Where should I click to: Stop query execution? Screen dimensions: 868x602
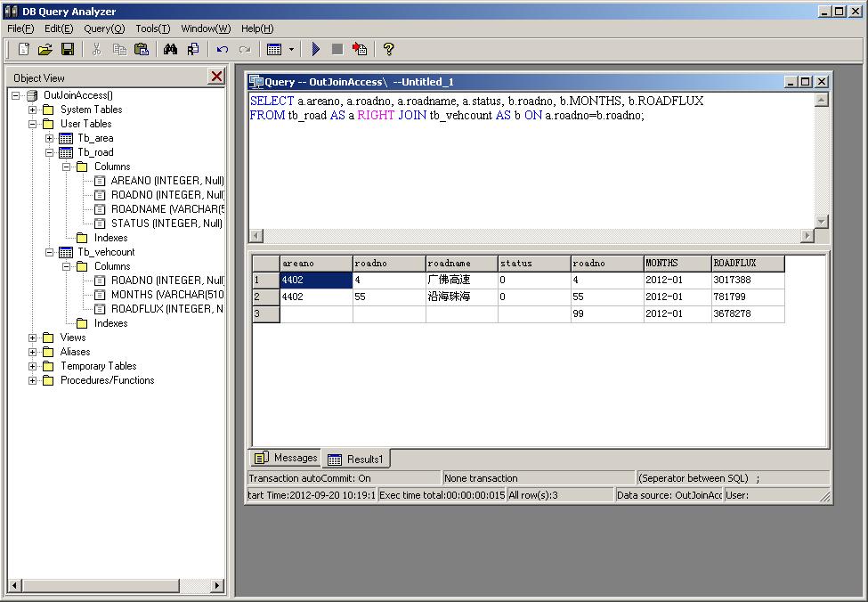[x=339, y=49]
